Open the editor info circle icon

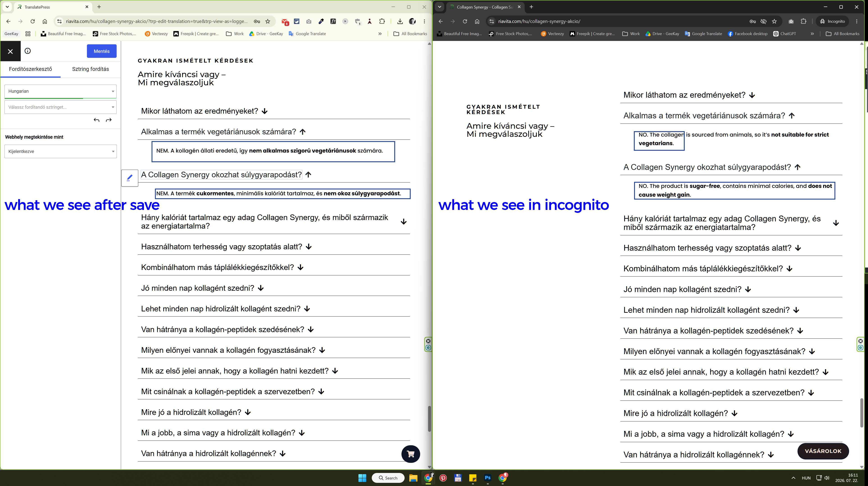pos(28,51)
